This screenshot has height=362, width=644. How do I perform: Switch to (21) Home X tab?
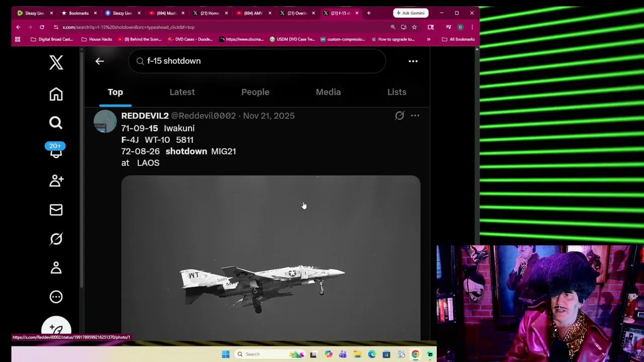click(x=210, y=13)
